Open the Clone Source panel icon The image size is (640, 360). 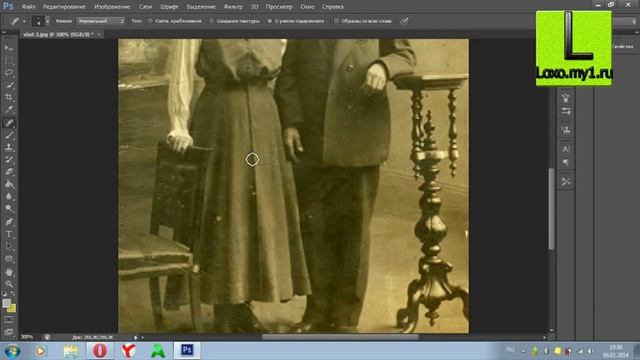pyautogui.click(x=566, y=130)
